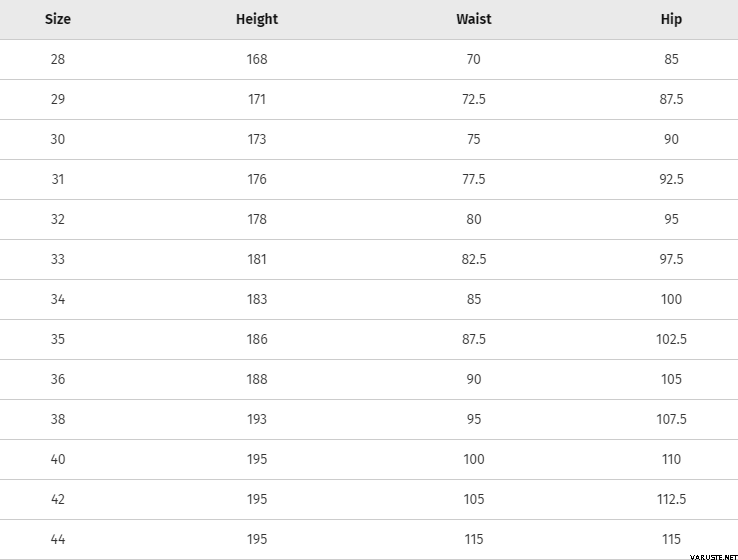Select the Hip column header

(x=671, y=19)
